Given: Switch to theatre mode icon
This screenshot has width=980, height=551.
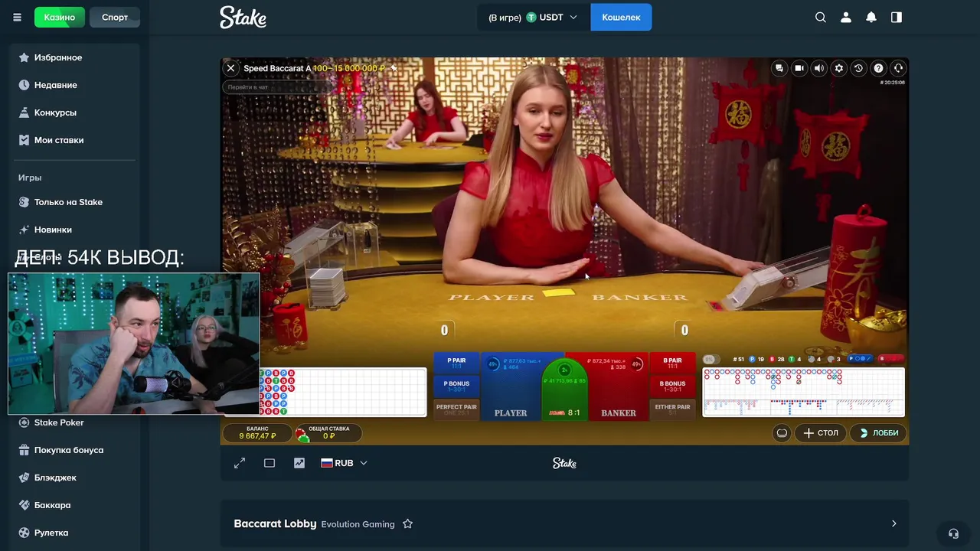Looking at the screenshot, I should pyautogui.click(x=269, y=463).
